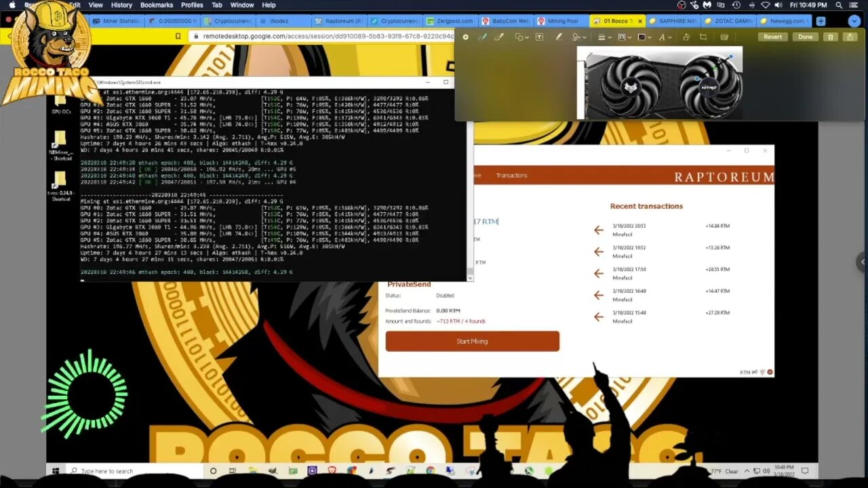Select the text box markup tool
868x488 pixels.
(x=539, y=37)
